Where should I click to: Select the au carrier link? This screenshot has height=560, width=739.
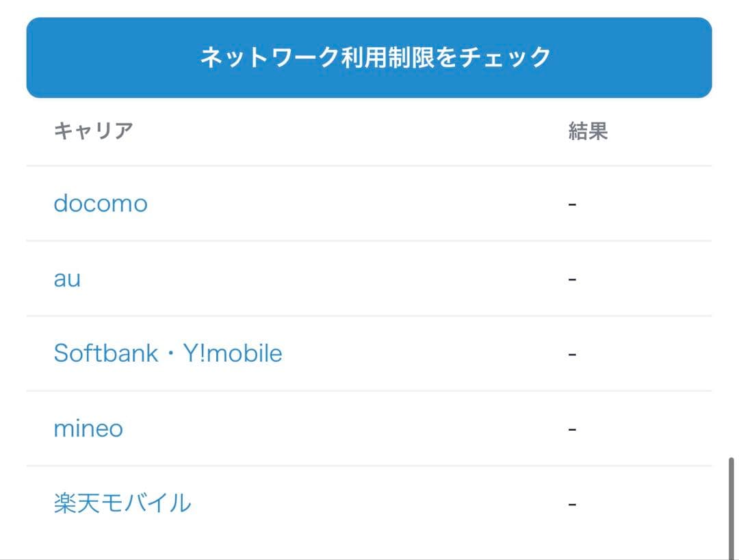(x=67, y=278)
